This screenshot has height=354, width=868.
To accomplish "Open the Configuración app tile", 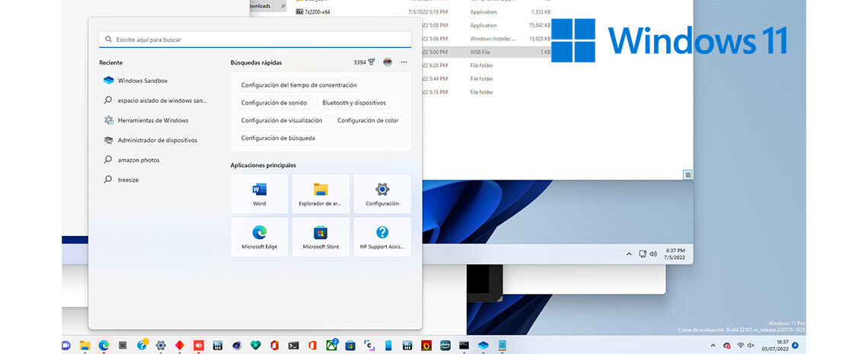I will [x=382, y=194].
